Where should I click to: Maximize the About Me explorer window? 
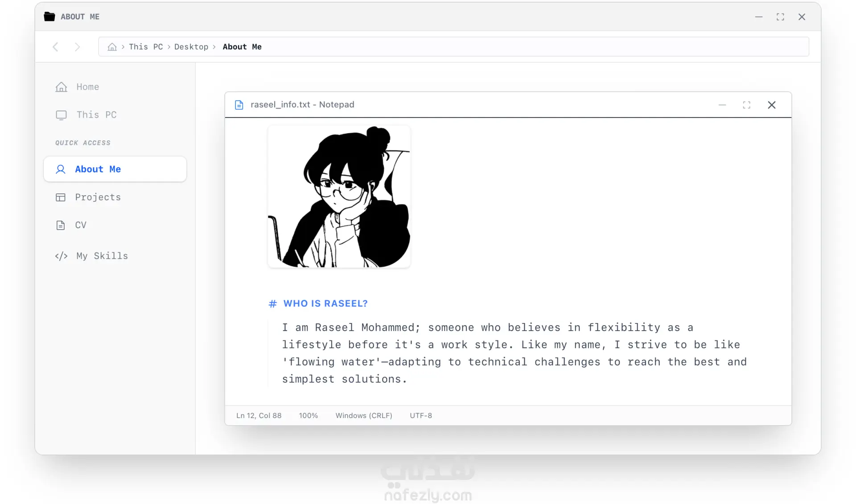[780, 17]
